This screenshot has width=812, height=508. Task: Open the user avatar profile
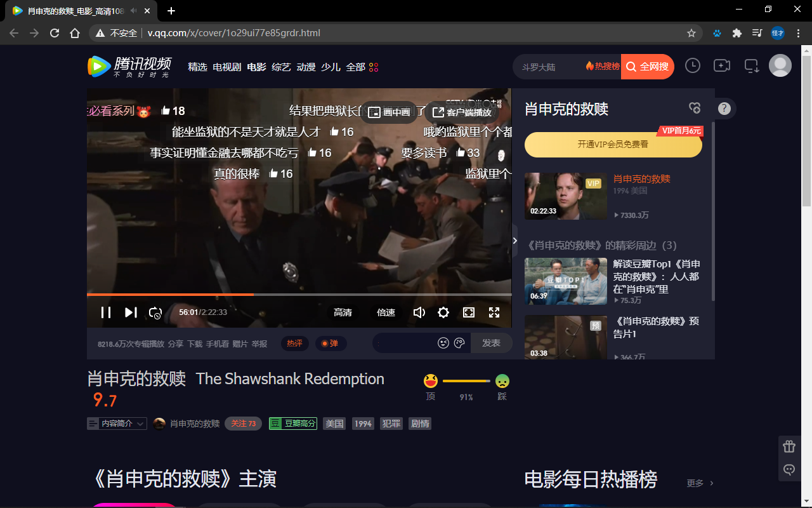[x=780, y=65]
